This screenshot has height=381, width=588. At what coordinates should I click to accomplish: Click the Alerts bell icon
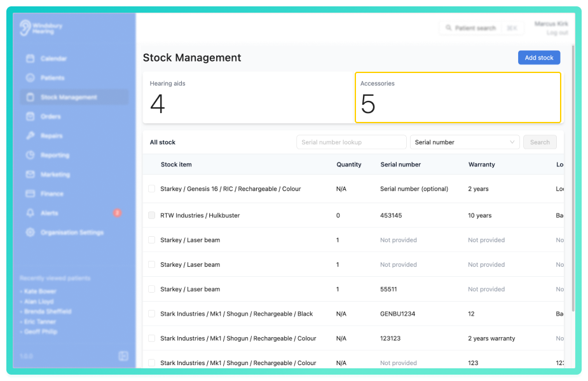[31, 213]
